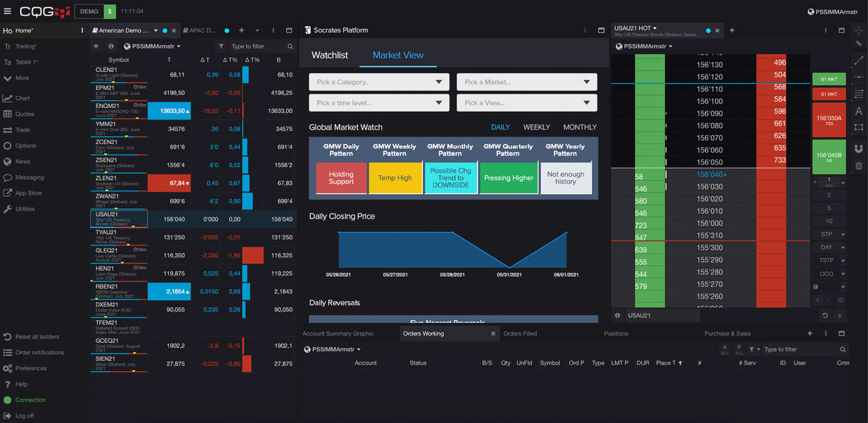868x423 pixels.
Task: Click the B1 MKT buy button
Action: [829, 79]
